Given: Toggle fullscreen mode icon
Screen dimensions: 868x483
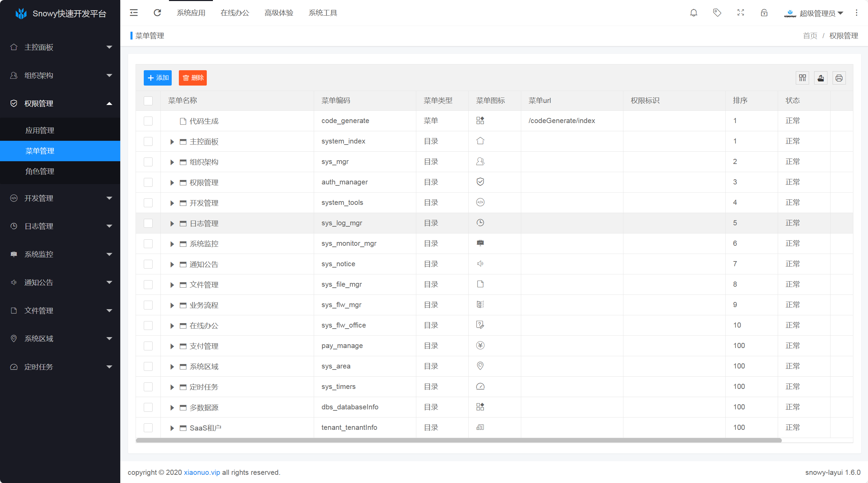Looking at the screenshot, I should (x=741, y=13).
